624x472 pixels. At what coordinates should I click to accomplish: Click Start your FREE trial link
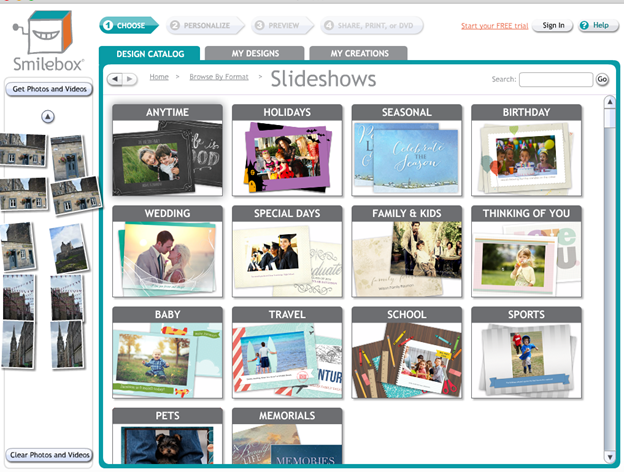coord(492,25)
